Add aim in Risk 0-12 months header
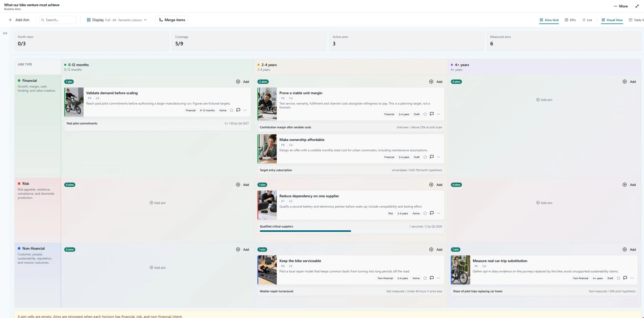The height and width of the screenshot is (318, 644). (243, 185)
